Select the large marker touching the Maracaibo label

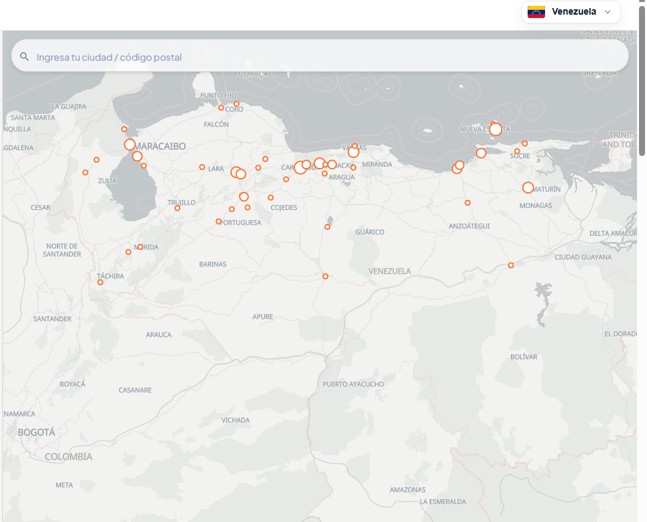coord(130,144)
